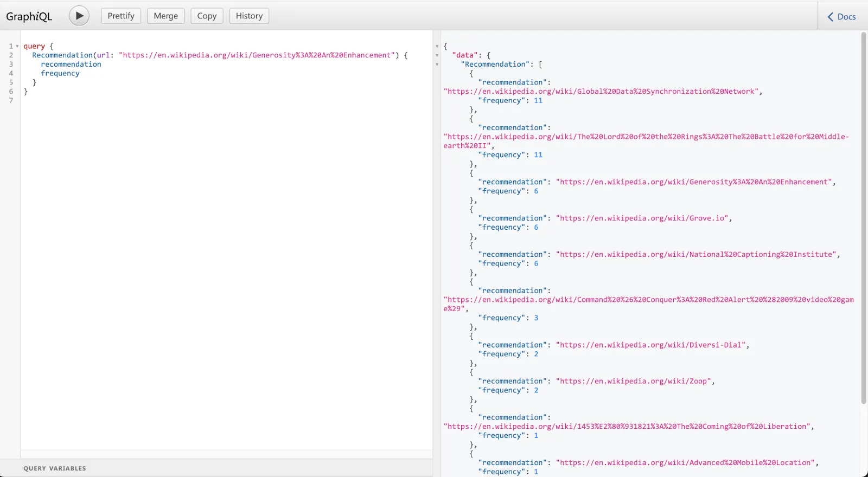Screen dimensions: 868x477
Task: Collapse the query block fold arrow at line 1
Action: [x=17, y=46]
